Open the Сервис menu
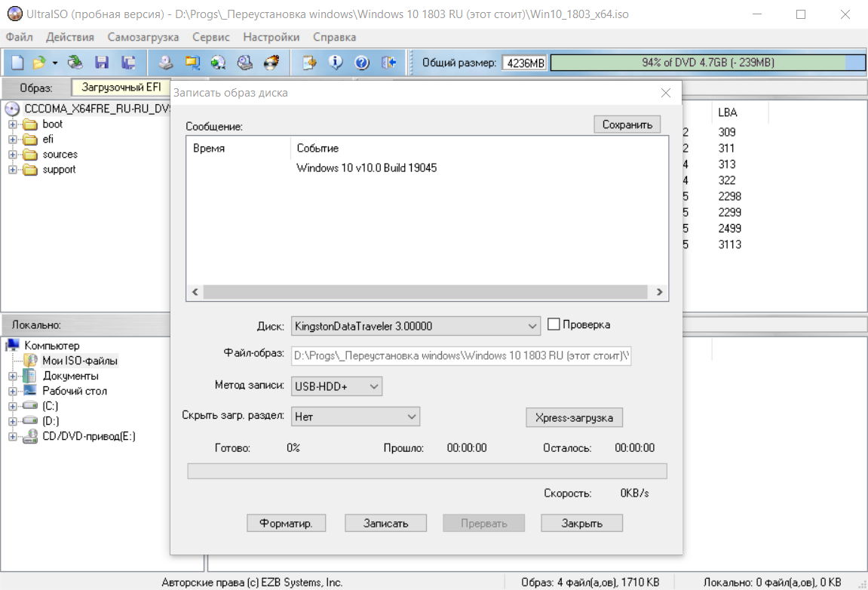Screen dimensions: 868x590 211,37
